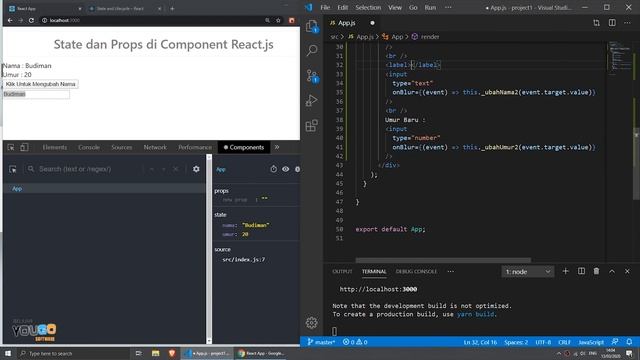Click CRLF end of line setting
The width and height of the screenshot is (640, 360).
click(564, 342)
